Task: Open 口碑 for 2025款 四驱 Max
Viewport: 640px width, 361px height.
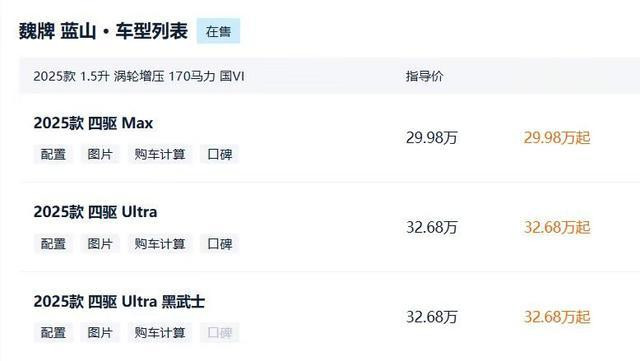Action: (220, 154)
